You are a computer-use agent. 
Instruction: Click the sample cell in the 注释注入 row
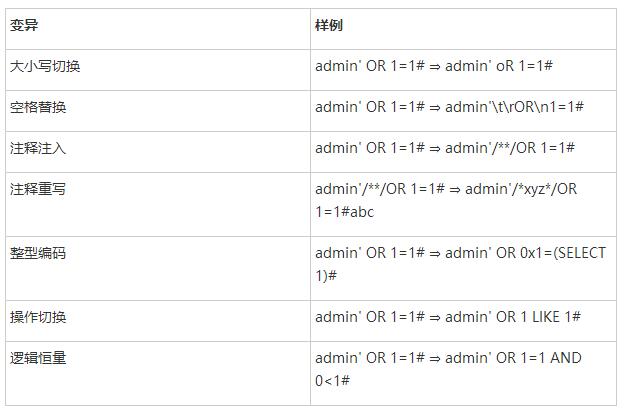445,148
